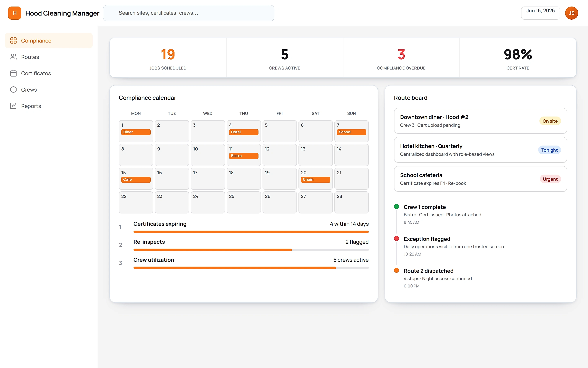This screenshot has height=368, width=588.
Task: Click the '6:00 PM' timestamp
Action: 412,286
